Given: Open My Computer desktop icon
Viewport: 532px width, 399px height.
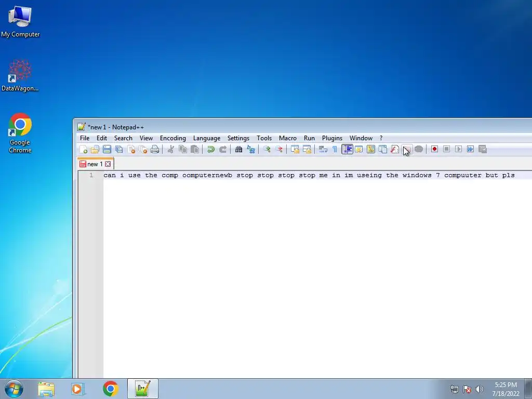Looking at the screenshot, I should pos(20,21).
